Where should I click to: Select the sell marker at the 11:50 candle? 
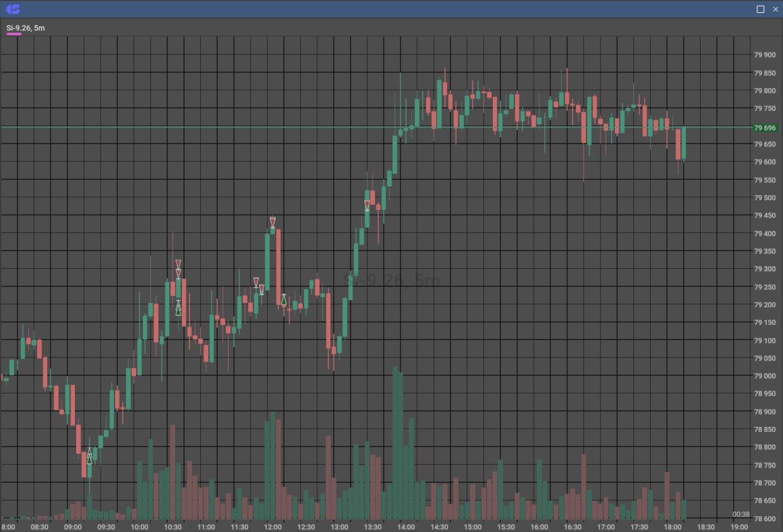click(262, 290)
